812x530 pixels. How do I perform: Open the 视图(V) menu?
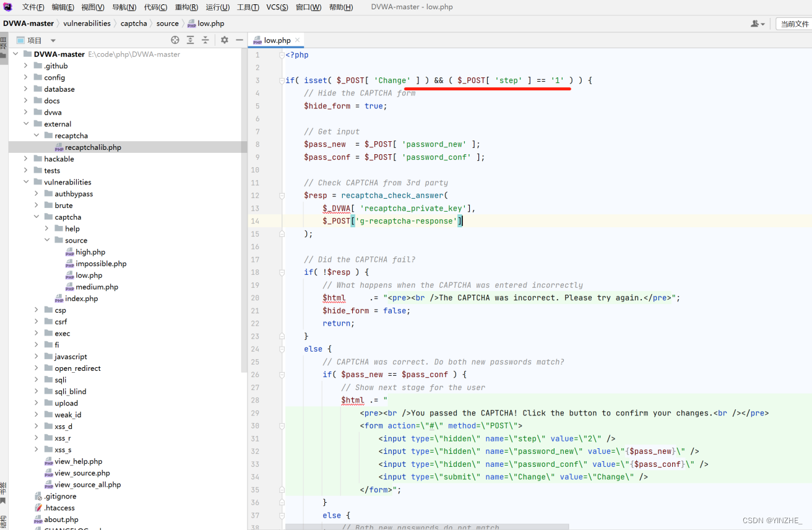93,7
